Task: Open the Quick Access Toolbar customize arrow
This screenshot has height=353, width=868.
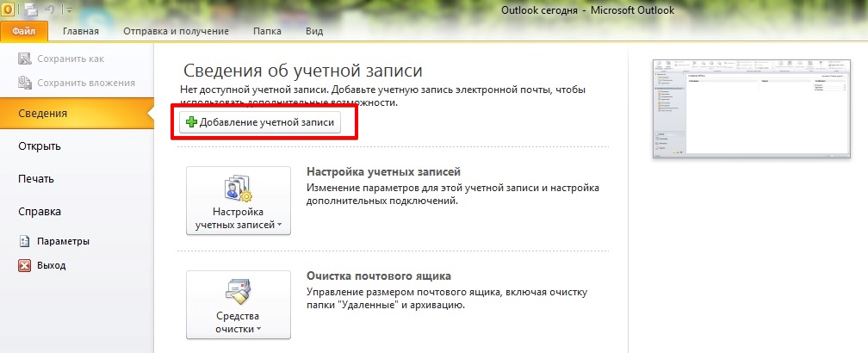Action: 69,9
